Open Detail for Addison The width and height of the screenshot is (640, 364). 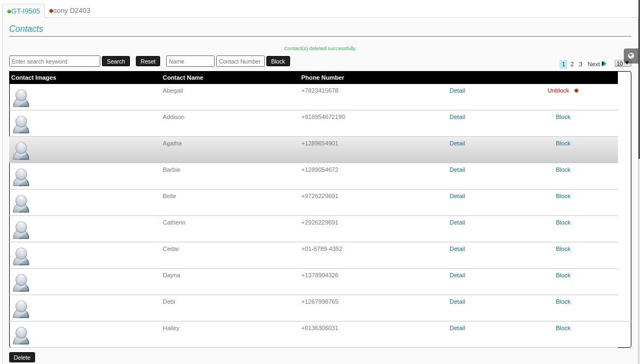457,117
